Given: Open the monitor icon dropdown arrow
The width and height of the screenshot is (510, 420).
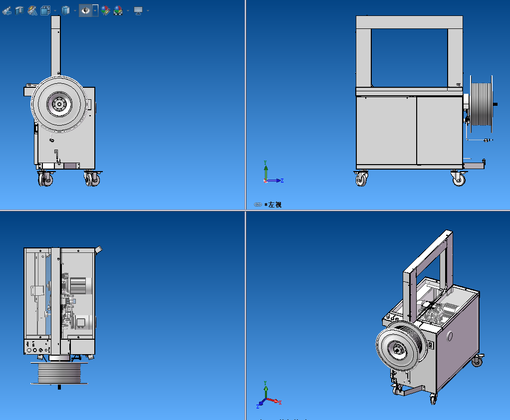Looking at the screenshot, I should tap(147, 10).
